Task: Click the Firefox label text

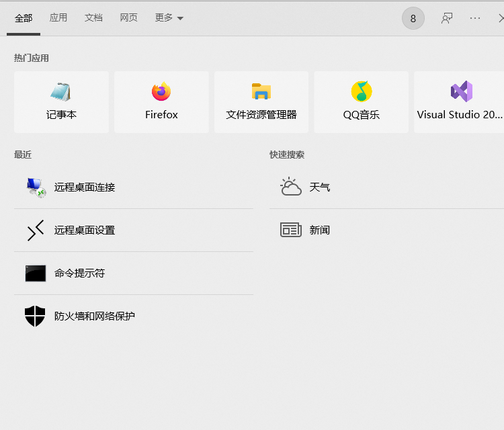Action: (161, 115)
